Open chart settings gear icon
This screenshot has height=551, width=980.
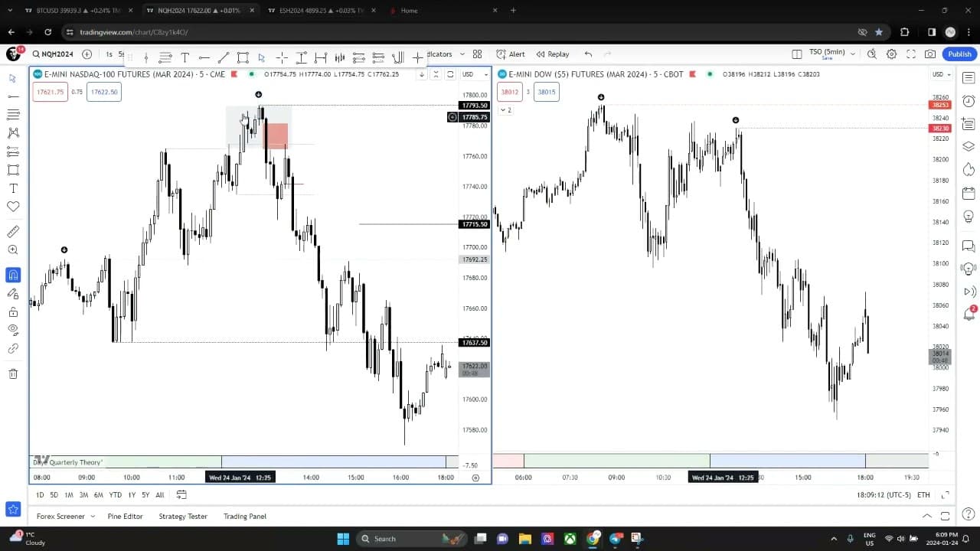coord(891,54)
